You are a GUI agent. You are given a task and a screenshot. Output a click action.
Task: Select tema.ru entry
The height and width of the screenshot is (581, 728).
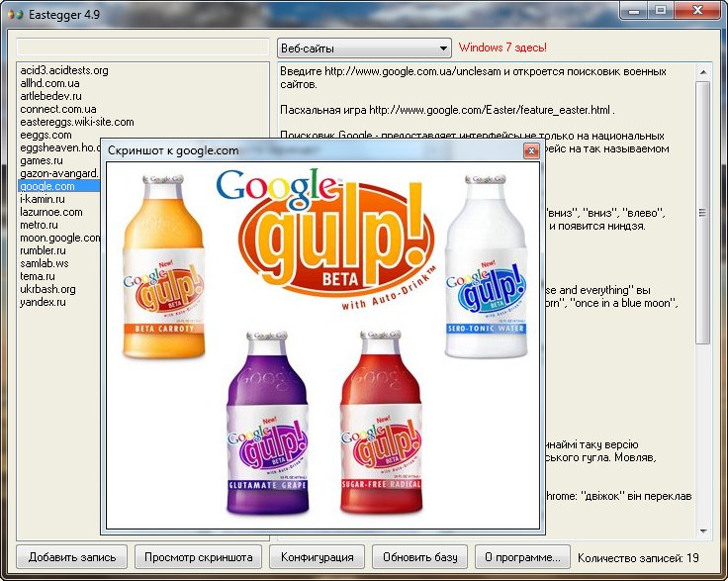point(38,276)
